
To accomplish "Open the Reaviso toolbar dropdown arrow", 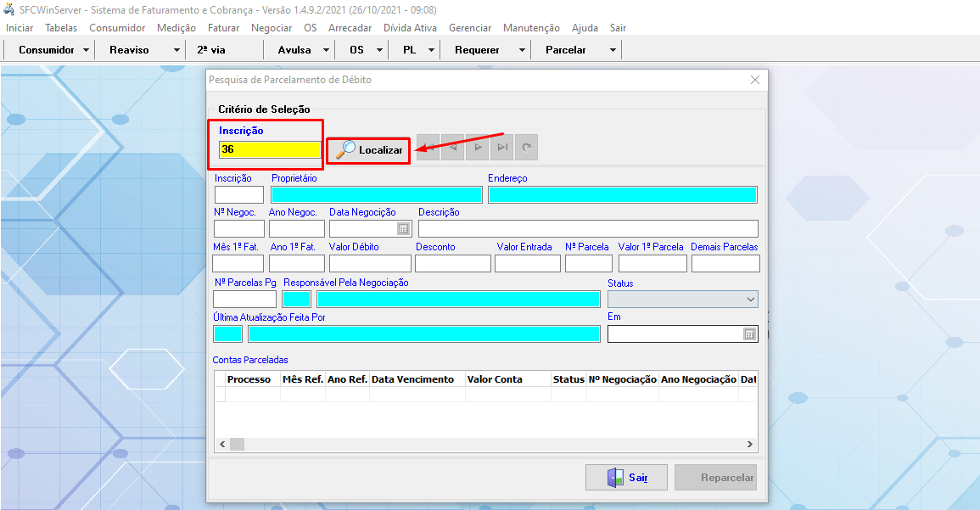I will coord(176,50).
